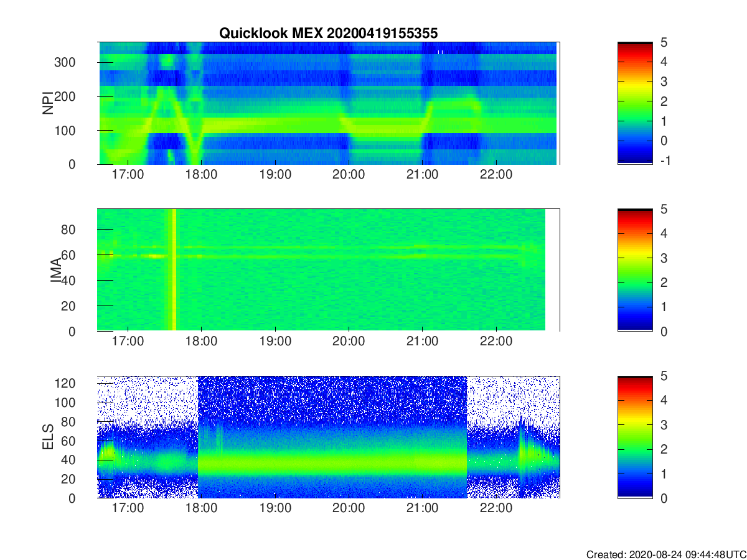Screen dimensions: 747x560
Task: Click the "18:00" label under ELS plot
Action: (x=201, y=508)
